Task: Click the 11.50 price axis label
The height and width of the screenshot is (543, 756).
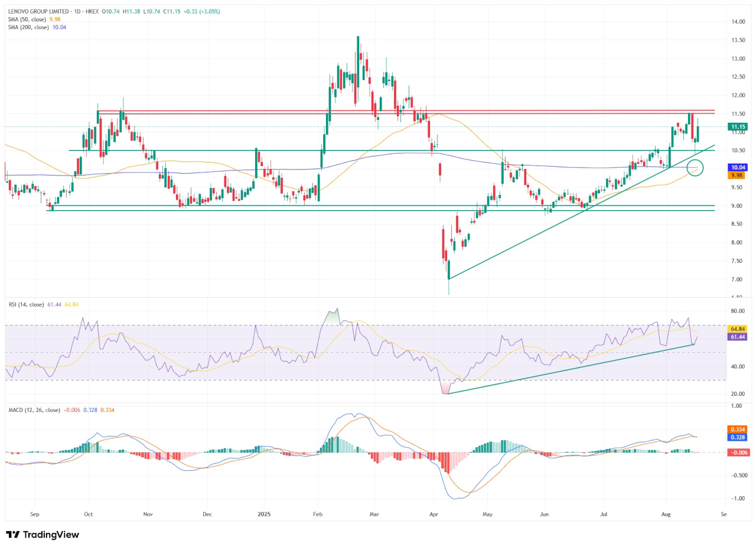Action: click(x=738, y=114)
